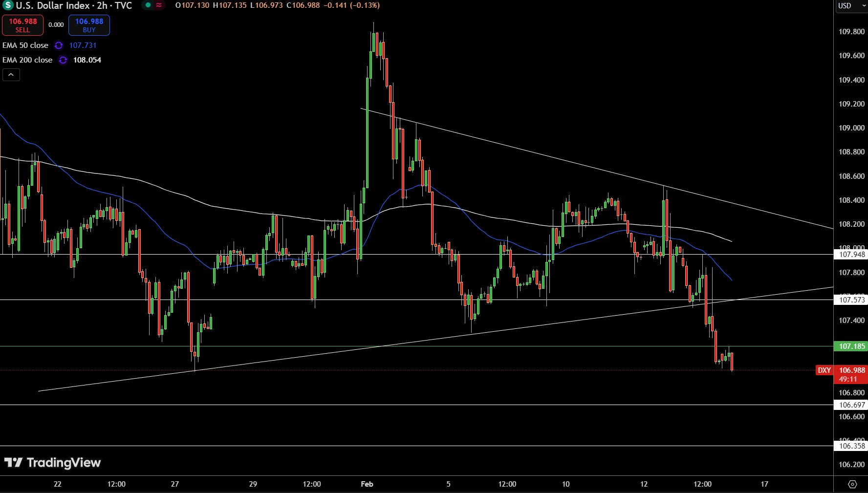Click the Feb date label on time axis

pos(367,484)
